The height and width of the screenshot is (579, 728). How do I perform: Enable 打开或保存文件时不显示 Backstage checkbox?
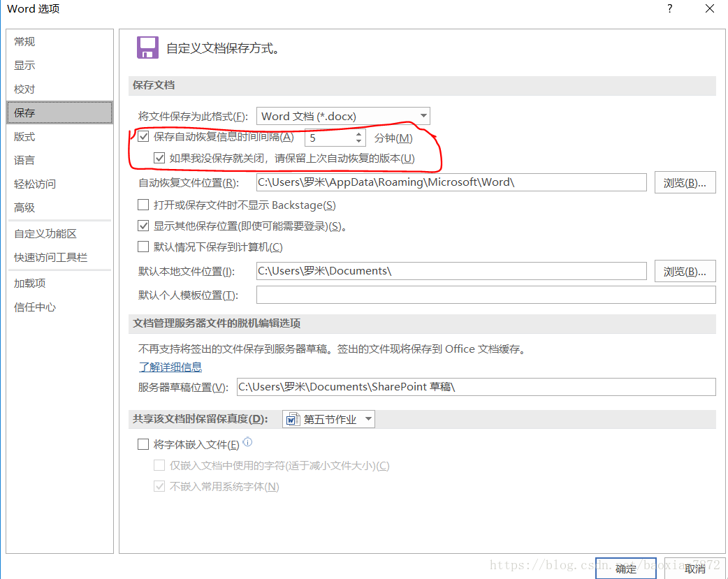click(143, 205)
